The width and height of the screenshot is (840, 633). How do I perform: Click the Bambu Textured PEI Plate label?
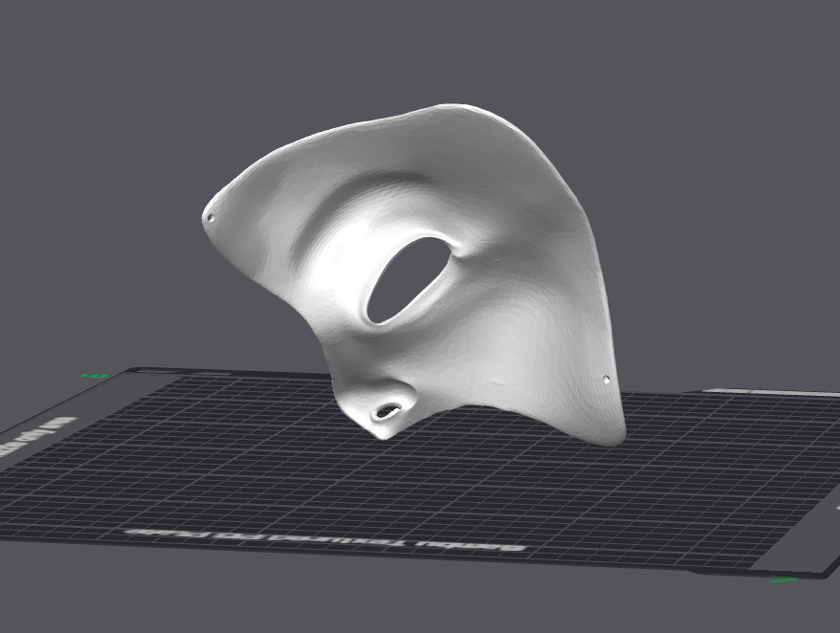pyautogui.click(x=325, y=540)
